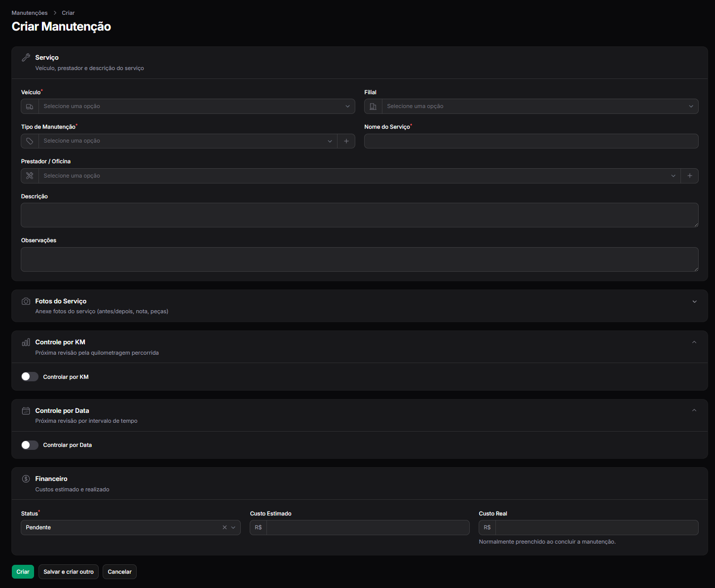Click the Cancelar button
The height and width of the screenshot is (588, 715).
coord(119,572)
